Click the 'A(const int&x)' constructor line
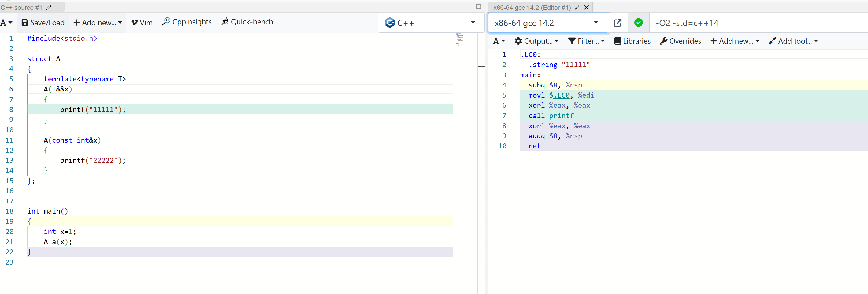868x294 pixels. (x=72, y=140)
